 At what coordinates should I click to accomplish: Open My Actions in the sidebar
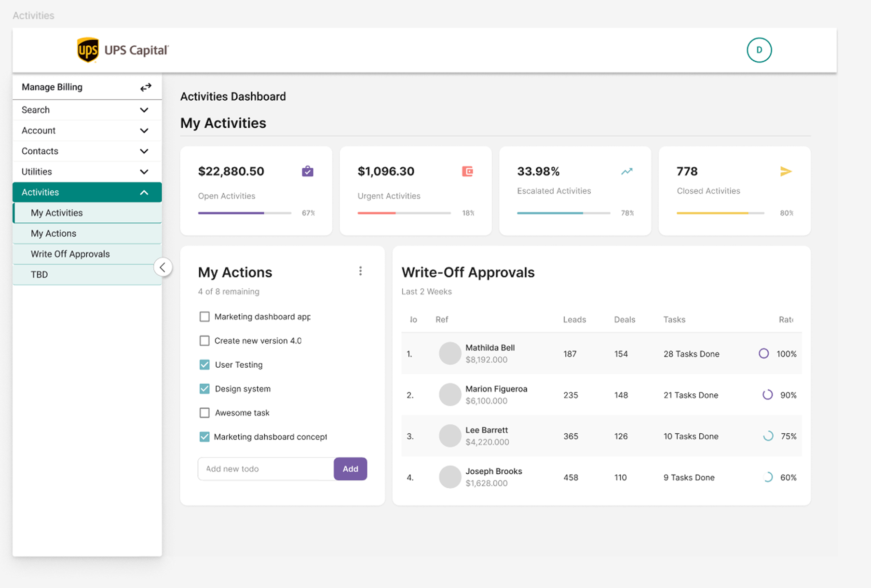pos(87,234)
